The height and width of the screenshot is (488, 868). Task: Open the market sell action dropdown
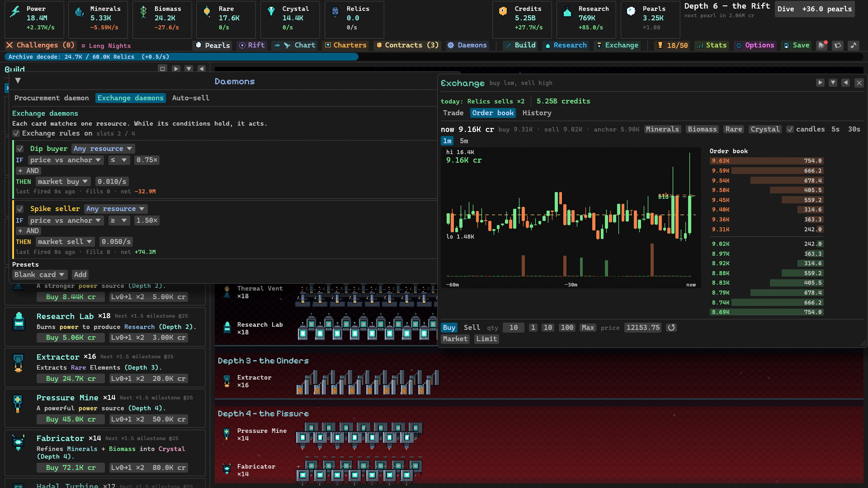pos(65,242)
